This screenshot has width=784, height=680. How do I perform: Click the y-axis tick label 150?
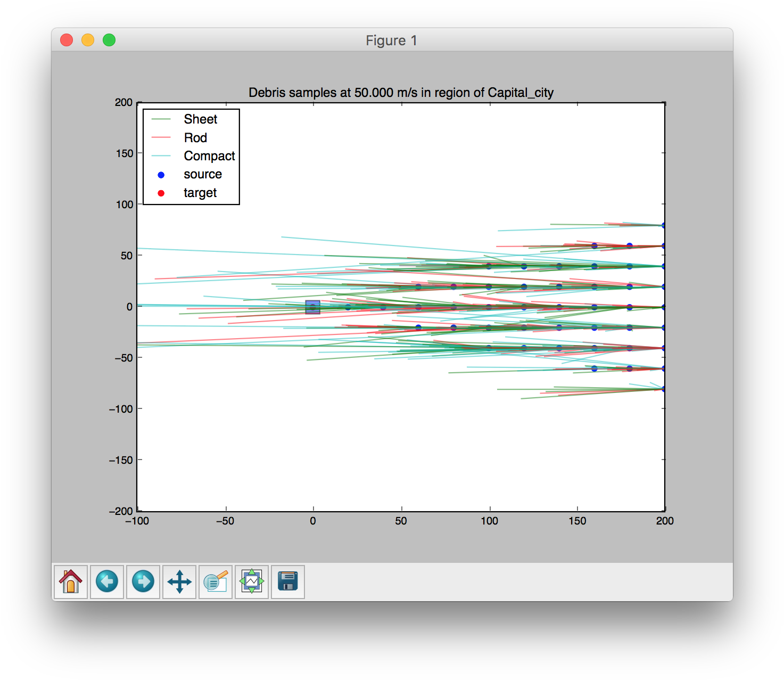125,153
